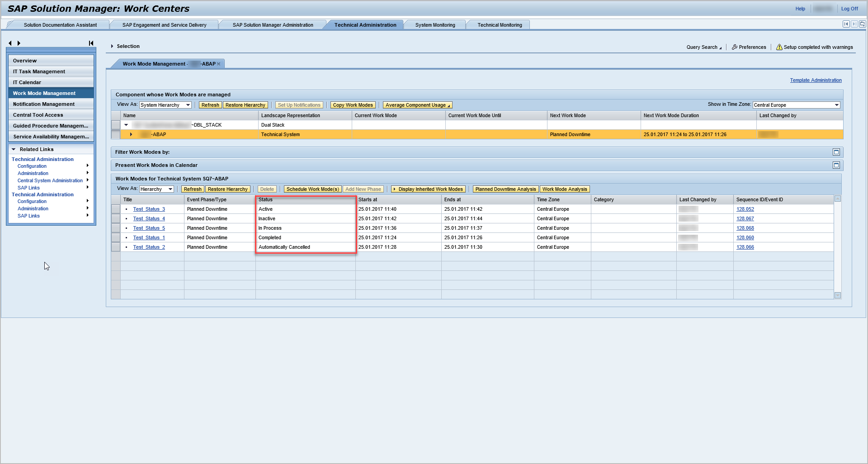Select the Test_Status_2 row selector
The image size is (868, 464).
coord(116,247)
